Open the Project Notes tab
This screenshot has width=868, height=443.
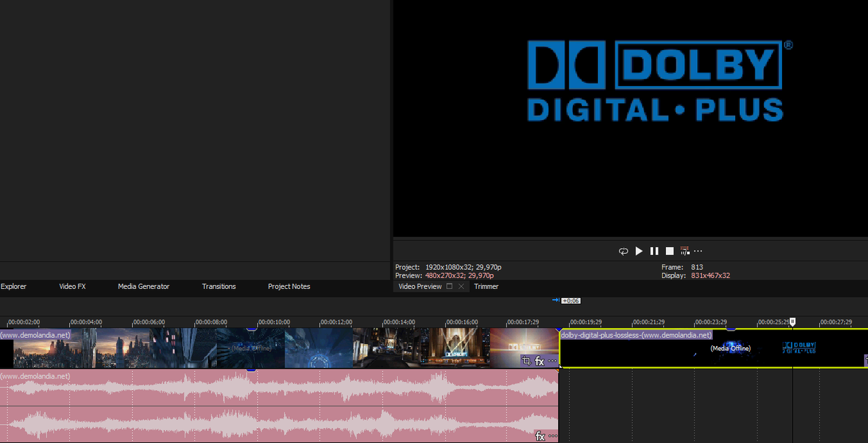289,286
